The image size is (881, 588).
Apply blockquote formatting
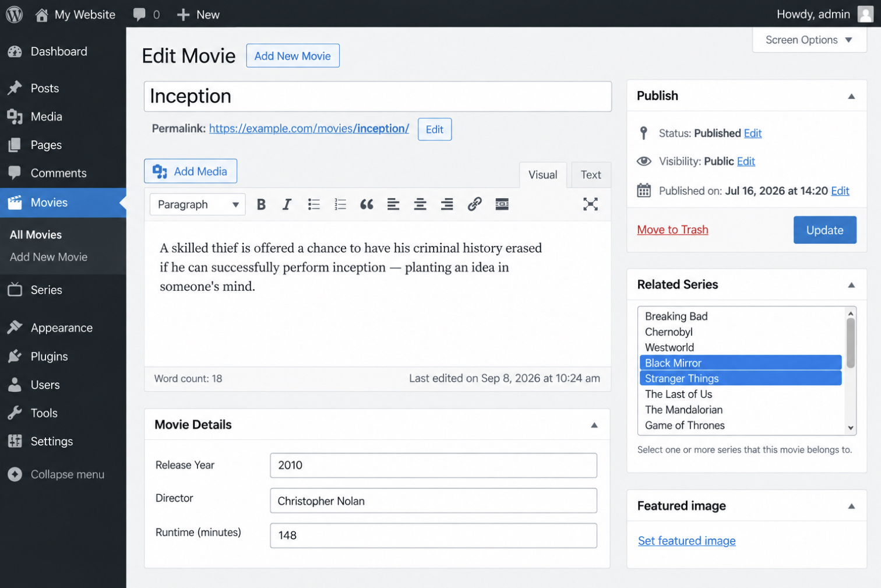click(x=367, y=205)
